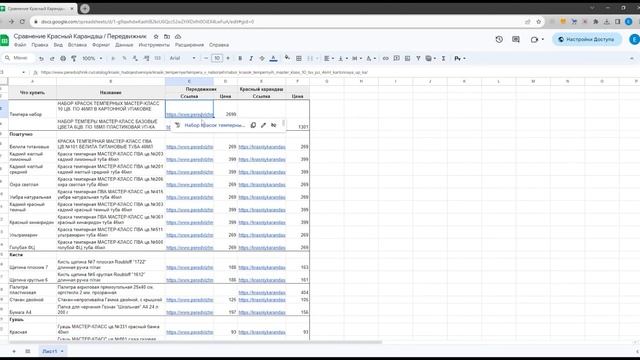The width and height of the screenshot is (640, 360).
Task: Open link preview 'Набор красок темперны...'
Action: click(215, 125)
